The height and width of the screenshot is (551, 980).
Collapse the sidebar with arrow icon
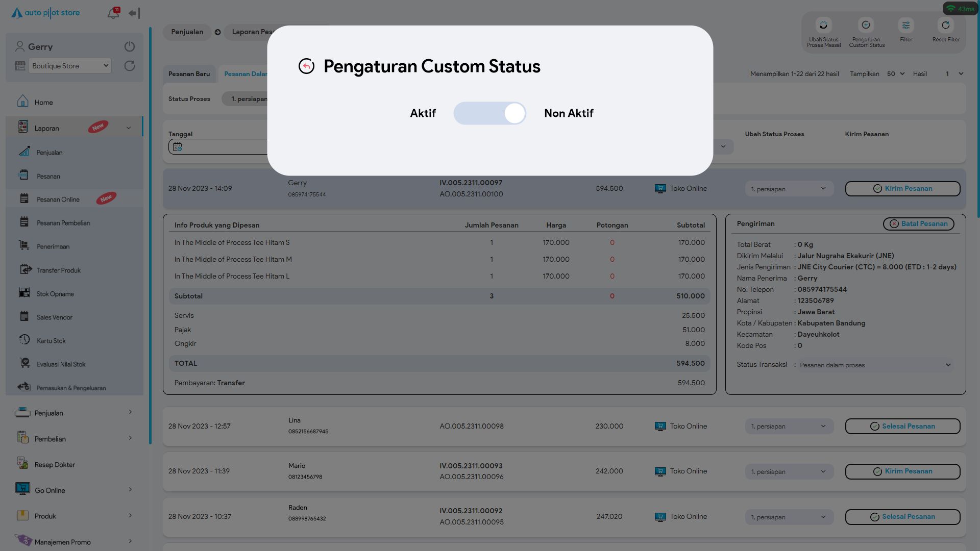tap(134, 13)
